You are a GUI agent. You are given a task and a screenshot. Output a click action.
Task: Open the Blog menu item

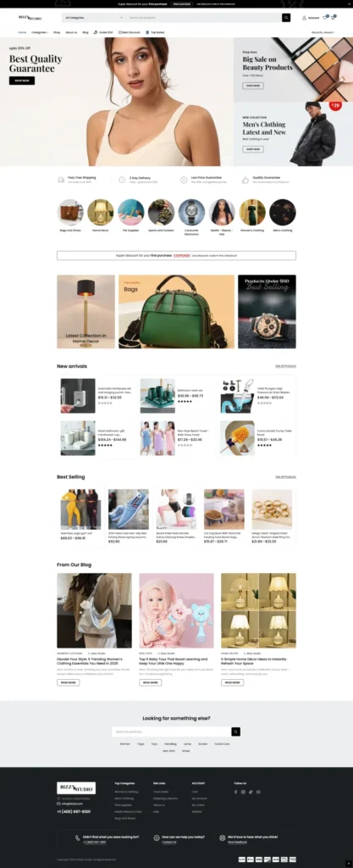(x=85, y=33)
